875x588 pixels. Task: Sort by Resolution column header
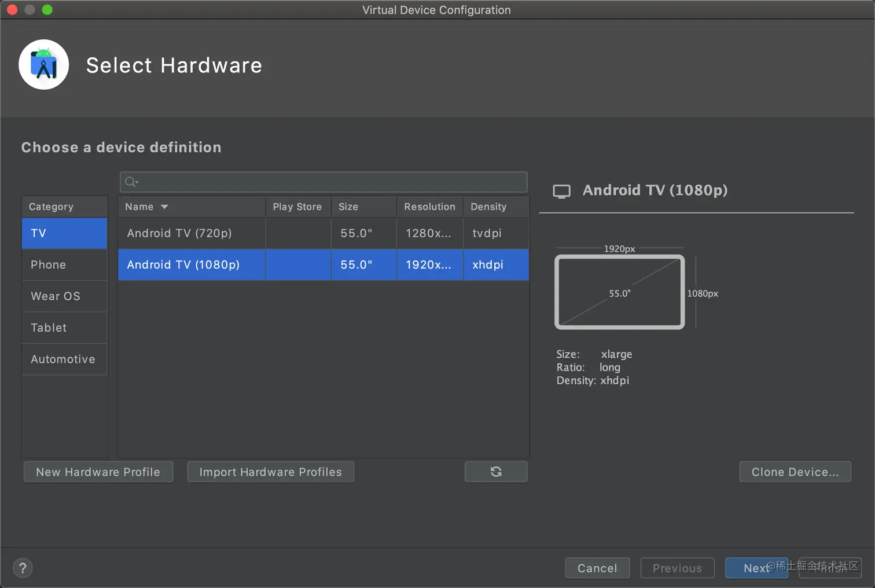tap(430, 207)
